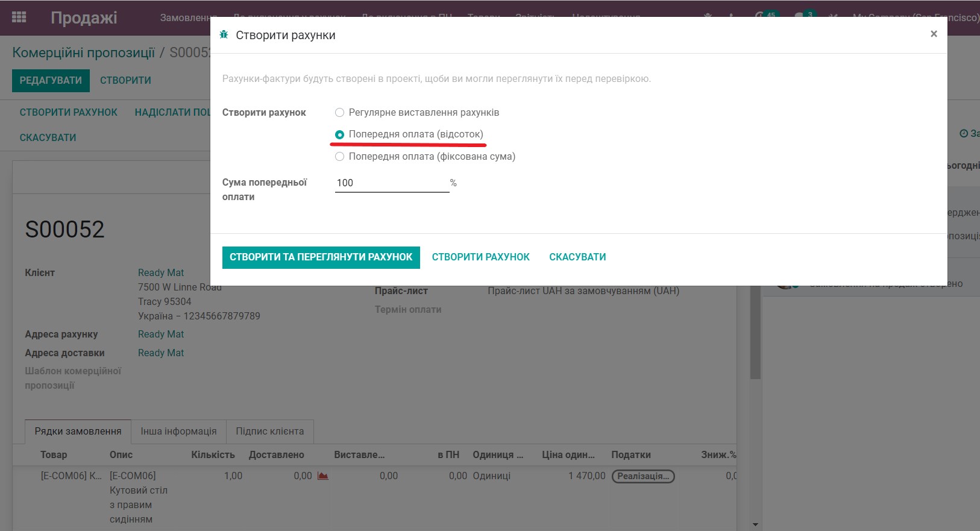This screenshot has width=980, height=531.
Task: Click Створити та переглянути рахунок button
Action: 321,257
